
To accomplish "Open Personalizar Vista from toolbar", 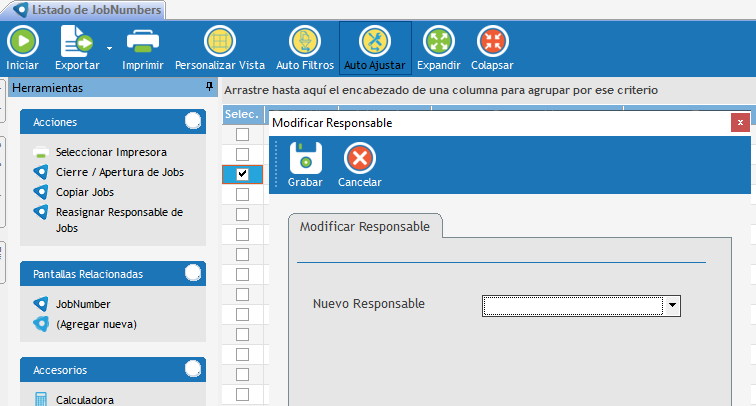I will coord(219,41).
